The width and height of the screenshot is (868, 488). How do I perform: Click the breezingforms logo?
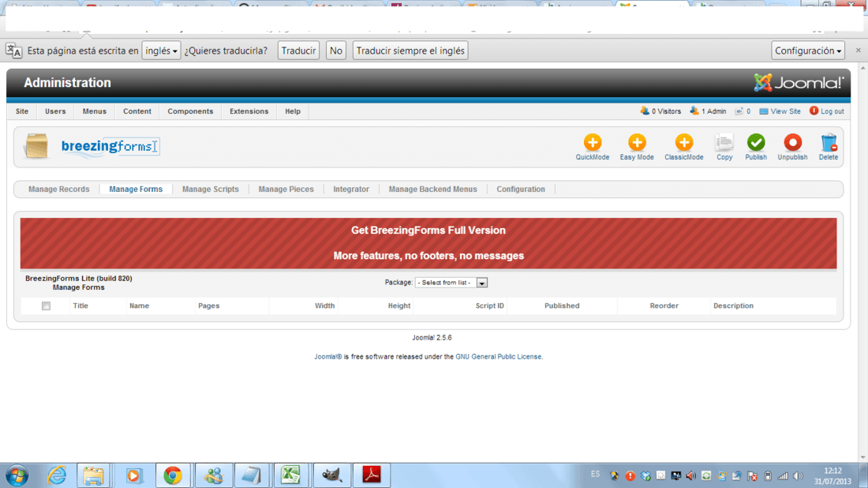click(110, 146)
